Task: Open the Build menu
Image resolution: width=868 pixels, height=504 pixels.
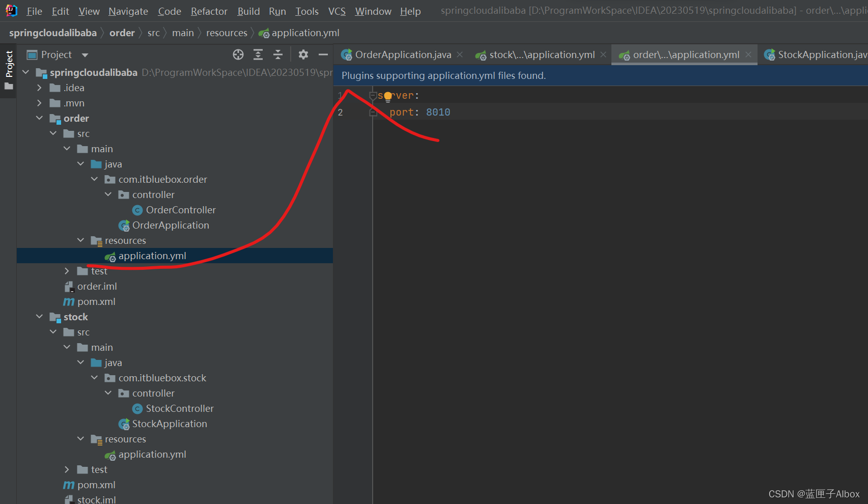Action: [x=248, y=11]
